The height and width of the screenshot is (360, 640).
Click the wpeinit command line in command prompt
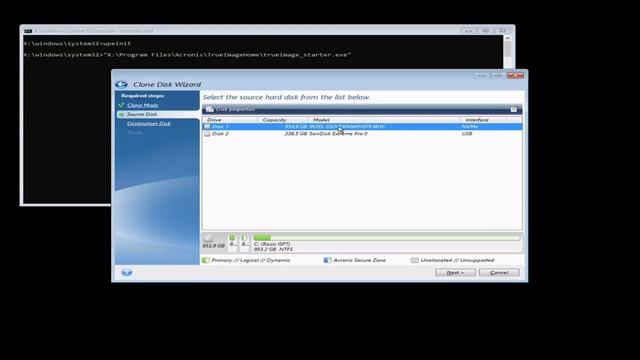(x=77, y=43)
